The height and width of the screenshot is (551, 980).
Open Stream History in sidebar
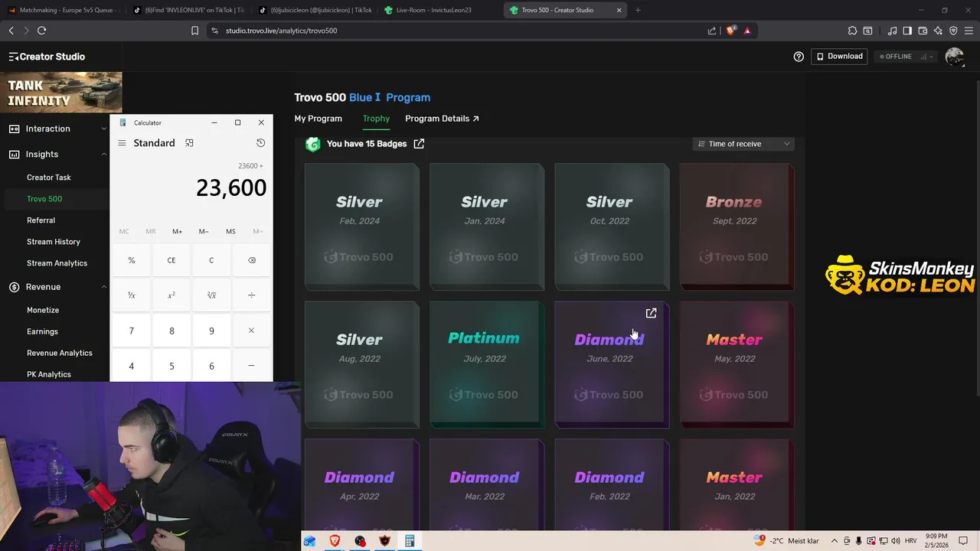[54, 242]
